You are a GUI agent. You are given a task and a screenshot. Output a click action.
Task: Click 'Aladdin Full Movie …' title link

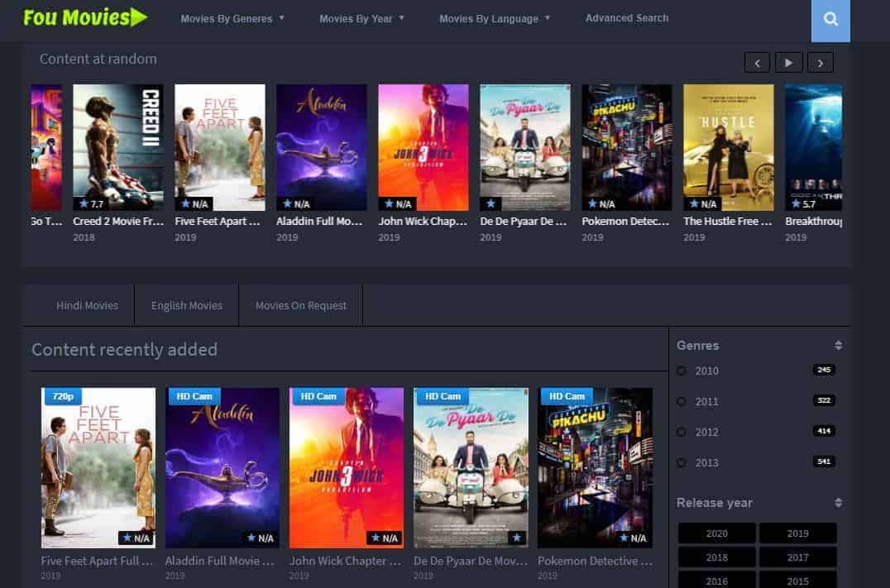pos(220,561)
